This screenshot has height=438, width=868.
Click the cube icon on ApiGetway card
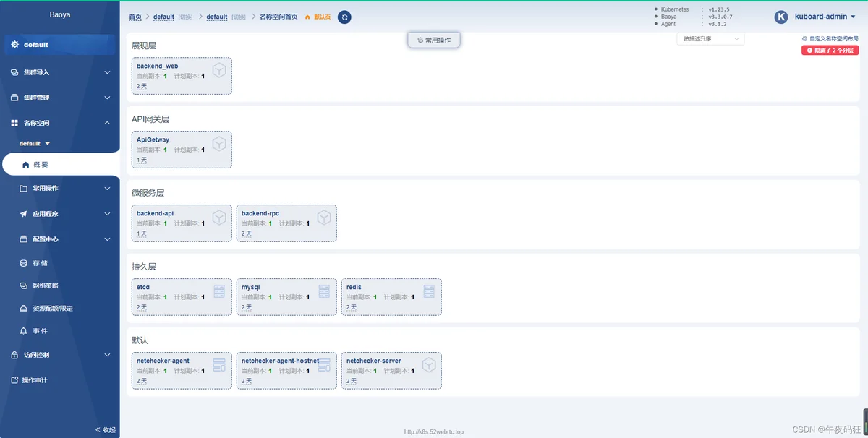coord(219,144)
